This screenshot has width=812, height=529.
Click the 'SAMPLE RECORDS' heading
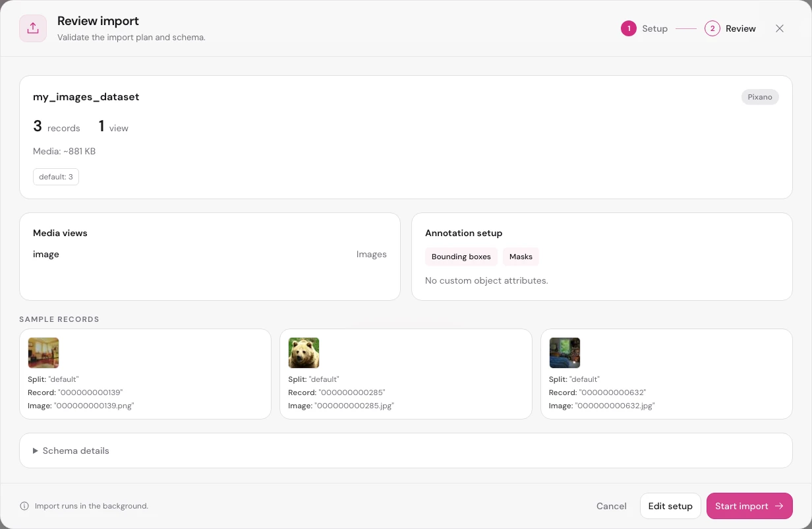click(59, 319)
